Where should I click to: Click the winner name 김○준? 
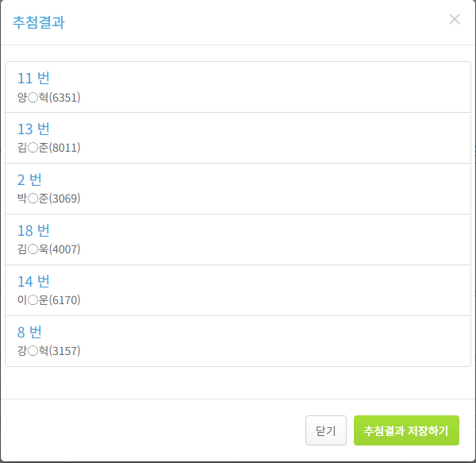point(33,148)
